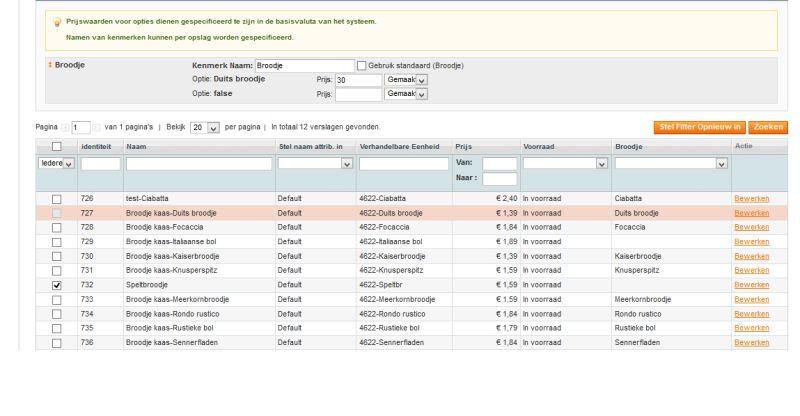Image resolution: width=800 pixels, height=416 pixels.
Task: Click the Prijs Van filter input
Action: pyautogui.click(x=499, y=163)
